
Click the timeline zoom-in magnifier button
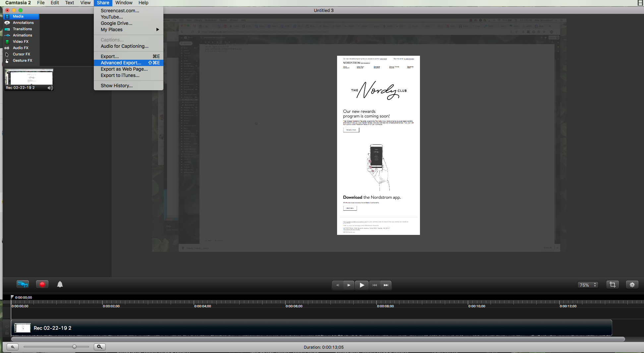[x=99, y=347]
